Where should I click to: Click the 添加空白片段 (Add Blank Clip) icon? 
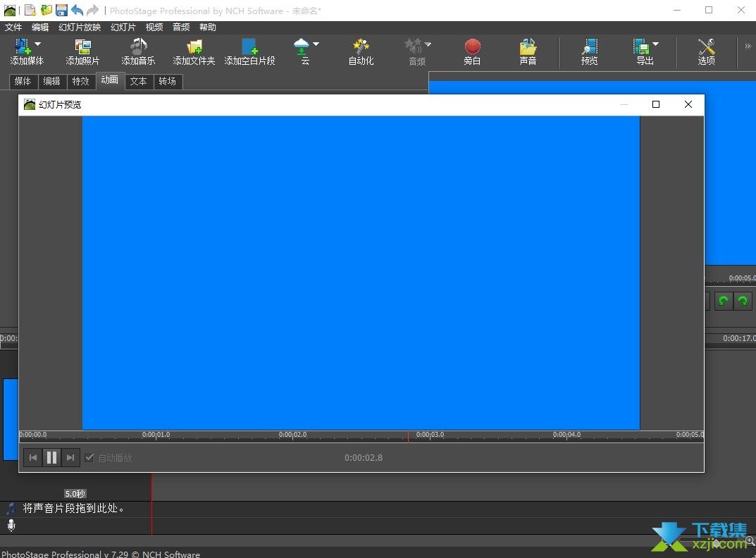(249, 46)
